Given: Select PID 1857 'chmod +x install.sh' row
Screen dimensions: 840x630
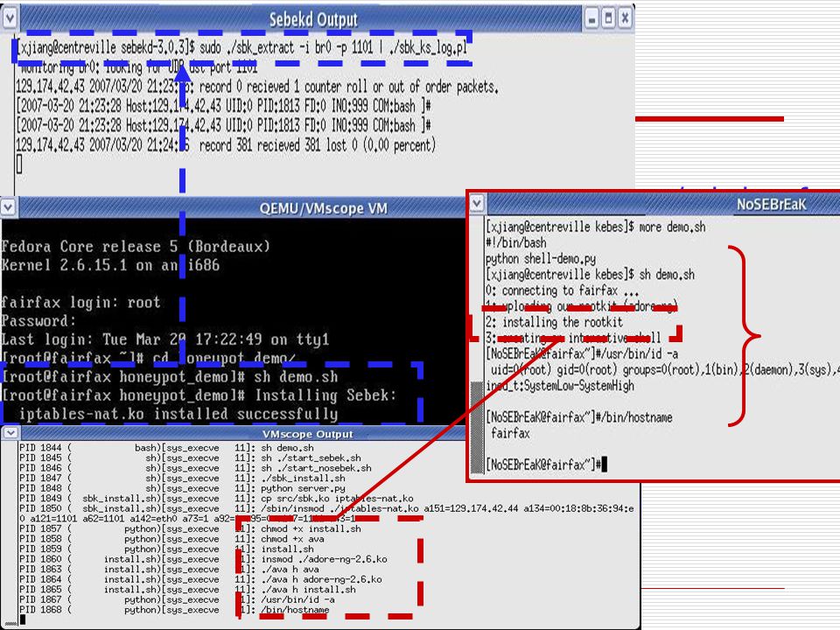Looking at the screenshot, I should coord(190,528).
